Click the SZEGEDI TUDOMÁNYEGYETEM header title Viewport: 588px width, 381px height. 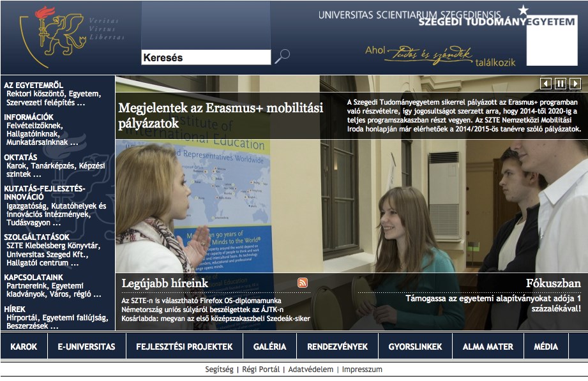pyautogui.click(x=497, y=22)
